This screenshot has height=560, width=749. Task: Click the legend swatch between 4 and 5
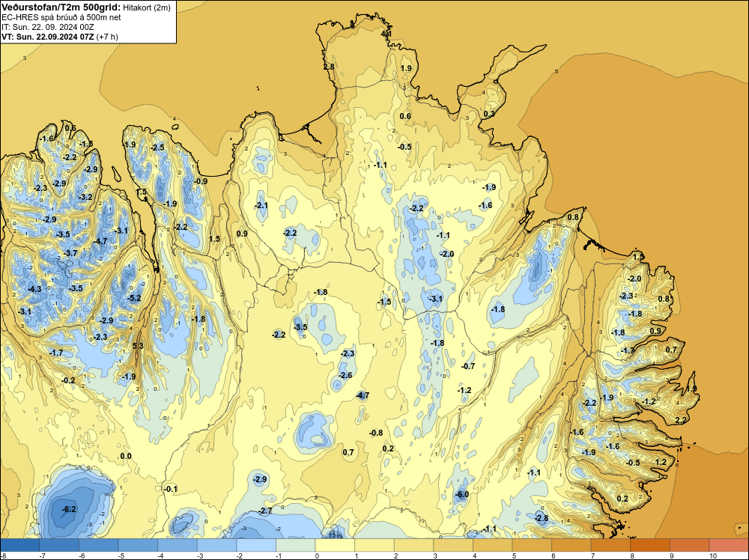(x=493, y=545)
